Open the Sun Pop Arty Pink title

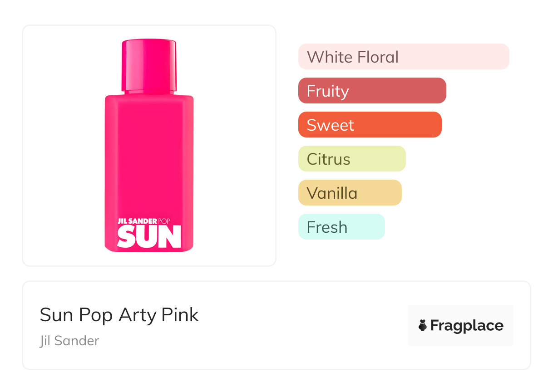[x=119, y=314]
